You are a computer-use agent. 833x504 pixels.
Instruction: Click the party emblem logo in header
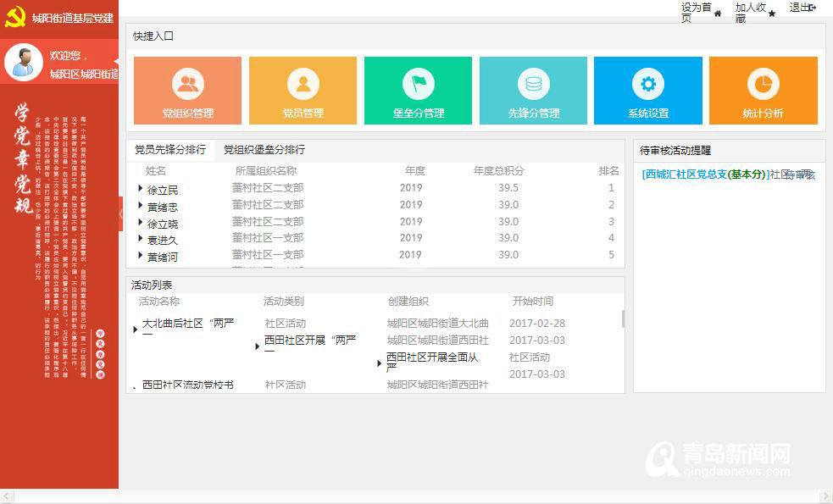click(15, 18)
